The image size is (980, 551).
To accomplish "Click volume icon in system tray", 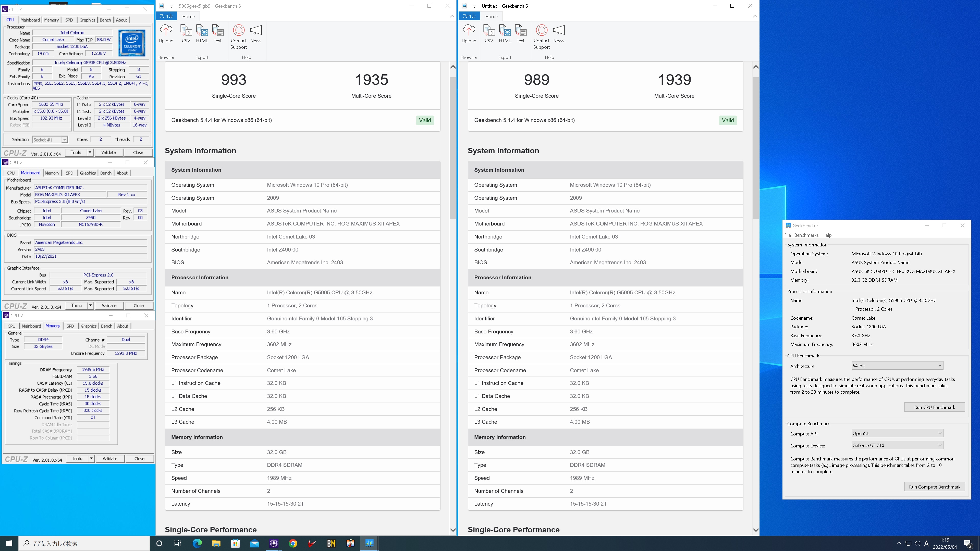I will [917, 543].
